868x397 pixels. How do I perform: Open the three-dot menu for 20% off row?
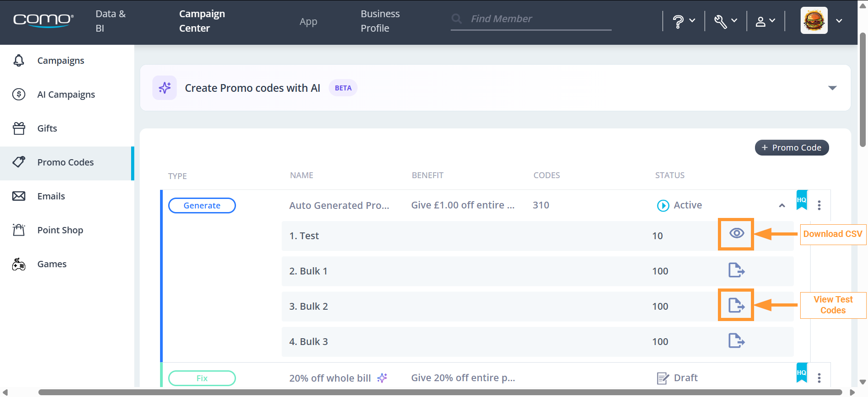pyautogui.click(x=819, y=378)
